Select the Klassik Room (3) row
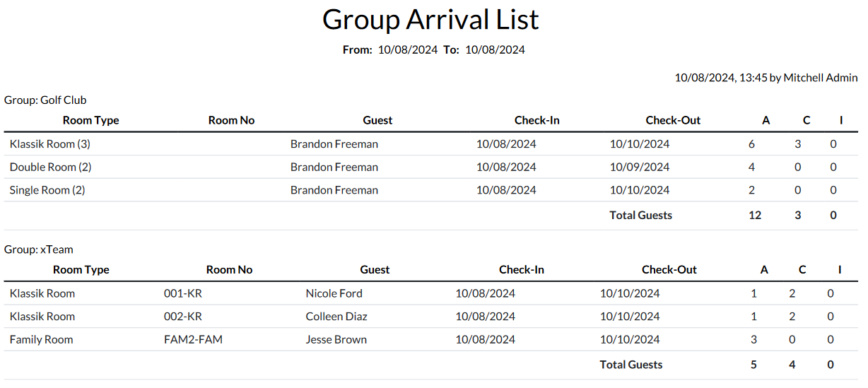The width and height of the screenshot is (868, 388). (50, 144)
